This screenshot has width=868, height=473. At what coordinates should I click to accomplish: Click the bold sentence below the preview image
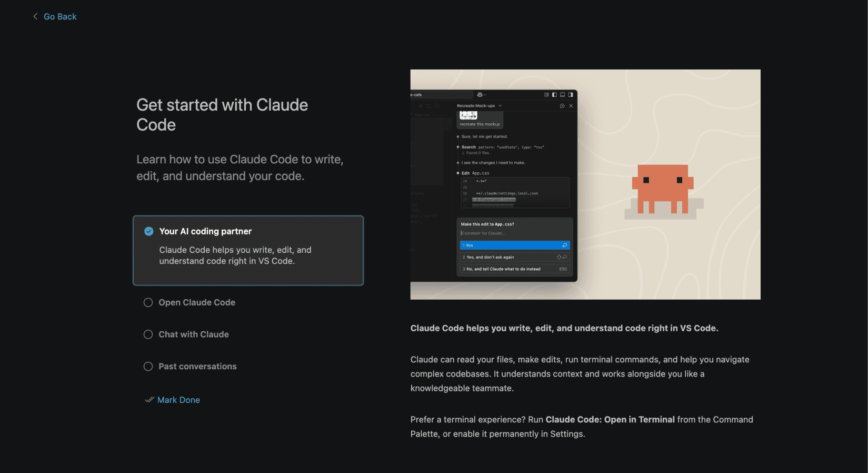tap(564, 328)
